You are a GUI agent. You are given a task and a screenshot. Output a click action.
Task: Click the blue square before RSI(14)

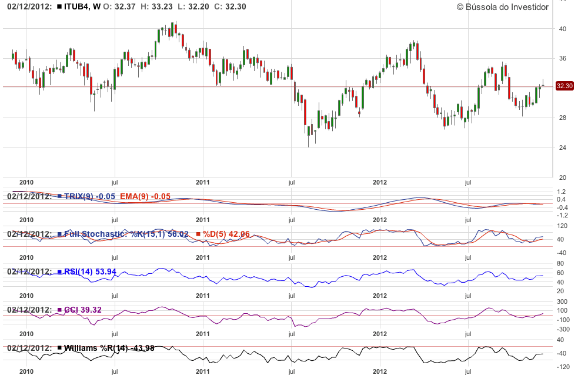59,272
